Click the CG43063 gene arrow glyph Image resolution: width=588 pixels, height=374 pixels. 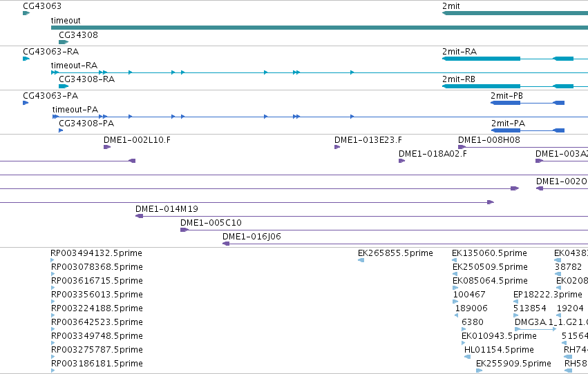click(x=26, y=13)
